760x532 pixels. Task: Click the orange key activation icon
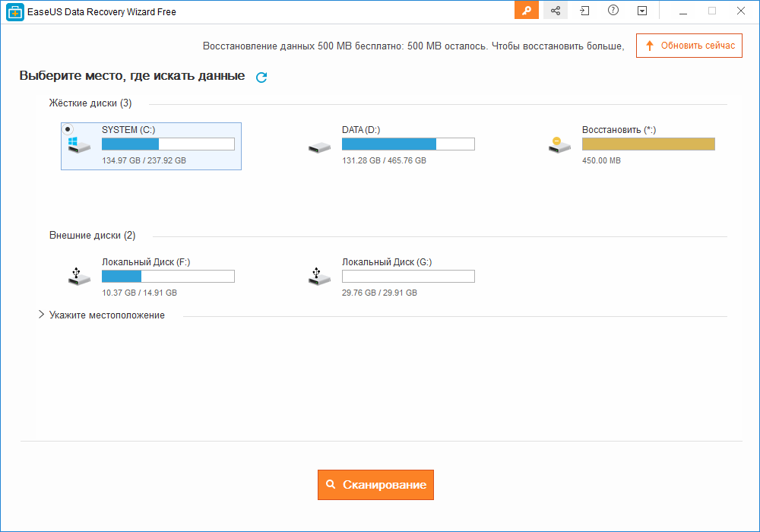[x=526, y=11]
